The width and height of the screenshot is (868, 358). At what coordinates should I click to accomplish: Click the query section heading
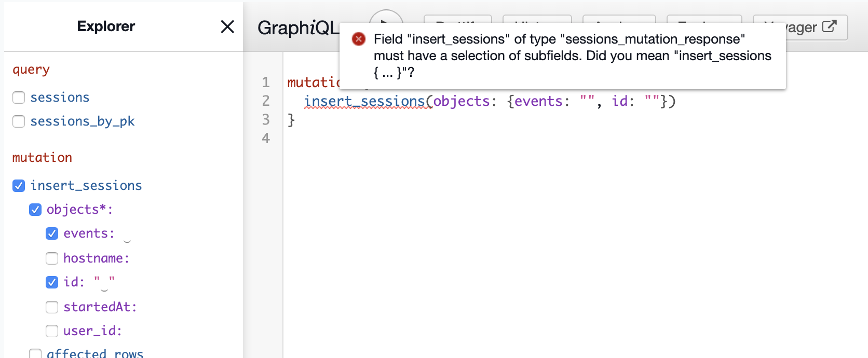pos(31,70)
